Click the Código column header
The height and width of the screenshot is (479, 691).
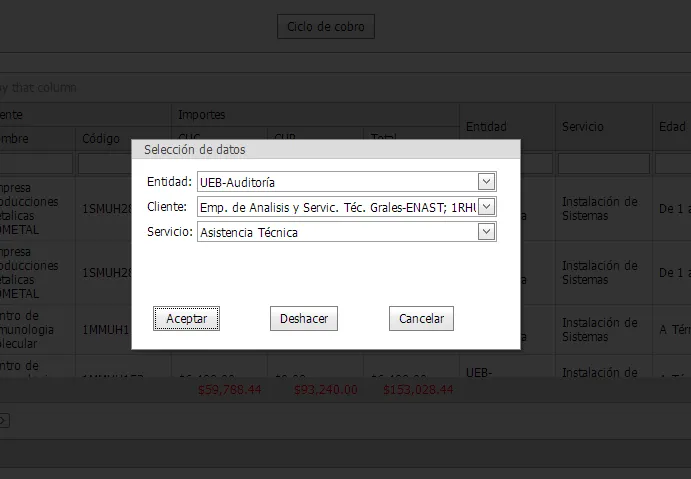100,139
